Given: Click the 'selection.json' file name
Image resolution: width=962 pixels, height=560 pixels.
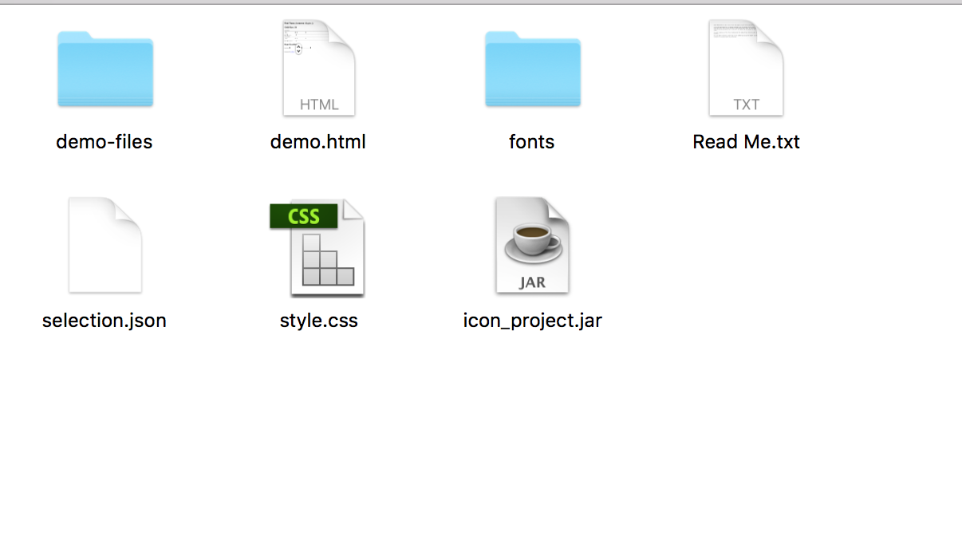Looking at the screenshot, I should (x=104, y=321).
